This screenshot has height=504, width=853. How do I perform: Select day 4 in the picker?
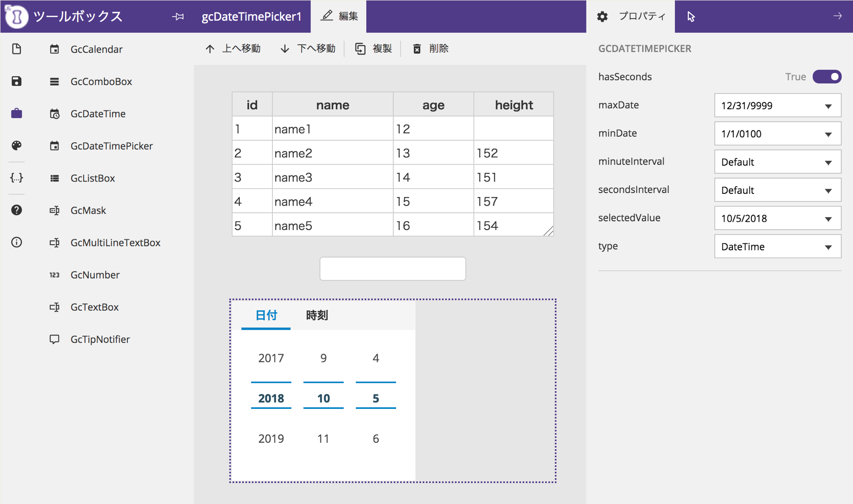(376, 358)
